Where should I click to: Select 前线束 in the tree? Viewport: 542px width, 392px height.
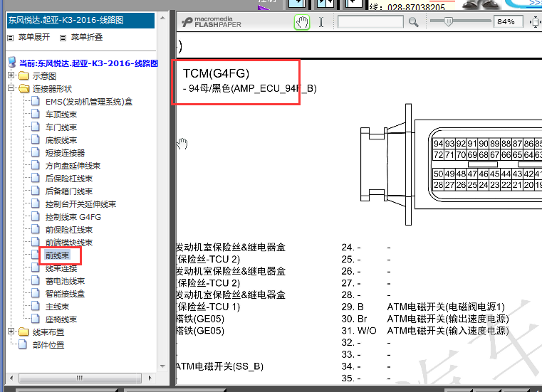57,255
